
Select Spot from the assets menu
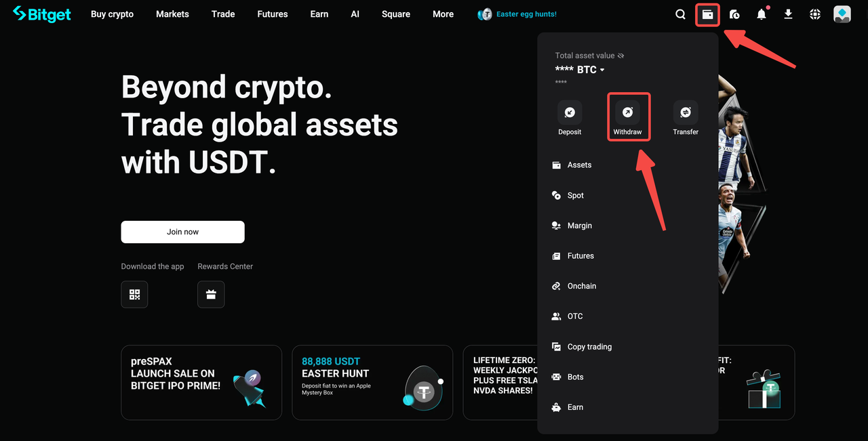click(575, 195)
